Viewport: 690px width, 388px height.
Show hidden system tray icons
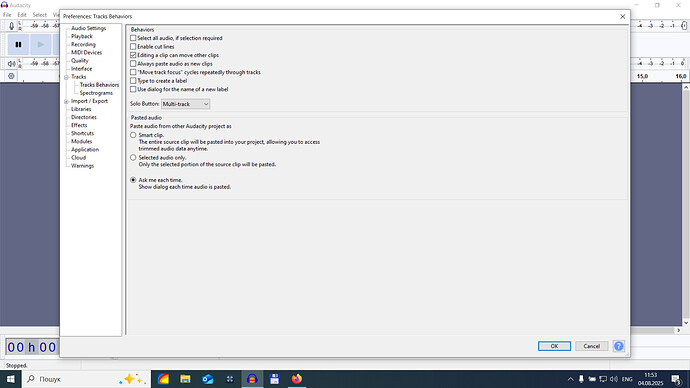coord(570,379)
